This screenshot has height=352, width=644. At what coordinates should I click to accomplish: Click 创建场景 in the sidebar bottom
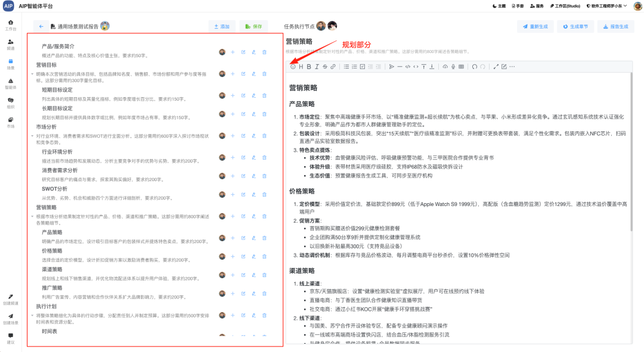11,319
